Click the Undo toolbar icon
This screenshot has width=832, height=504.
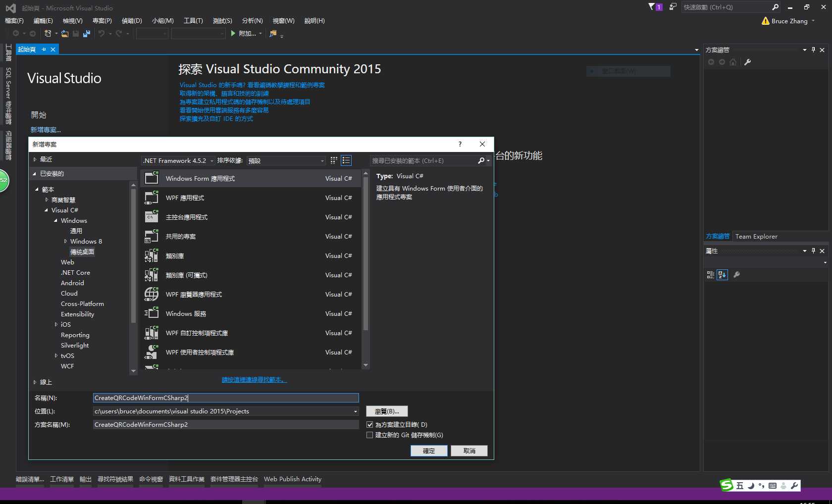pyautogui.click(x=102, y=33)
